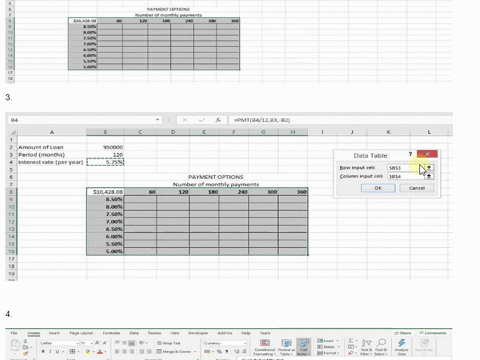Click Conditional Formatting in ribbon

pos(265,347)
